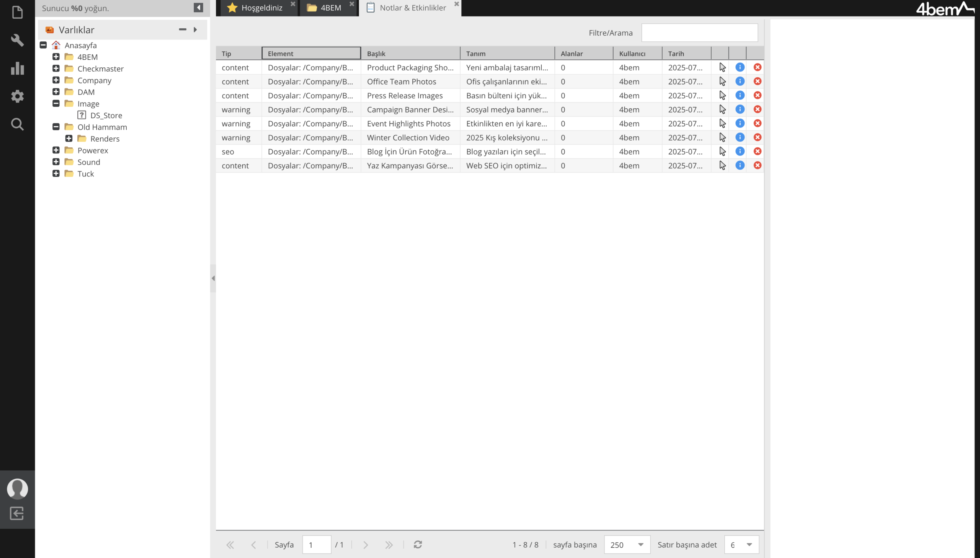Close the Notlar & Etkinlikler tab
The width and height of the screenshot is (980, 558).
click(x=456, y=4)
